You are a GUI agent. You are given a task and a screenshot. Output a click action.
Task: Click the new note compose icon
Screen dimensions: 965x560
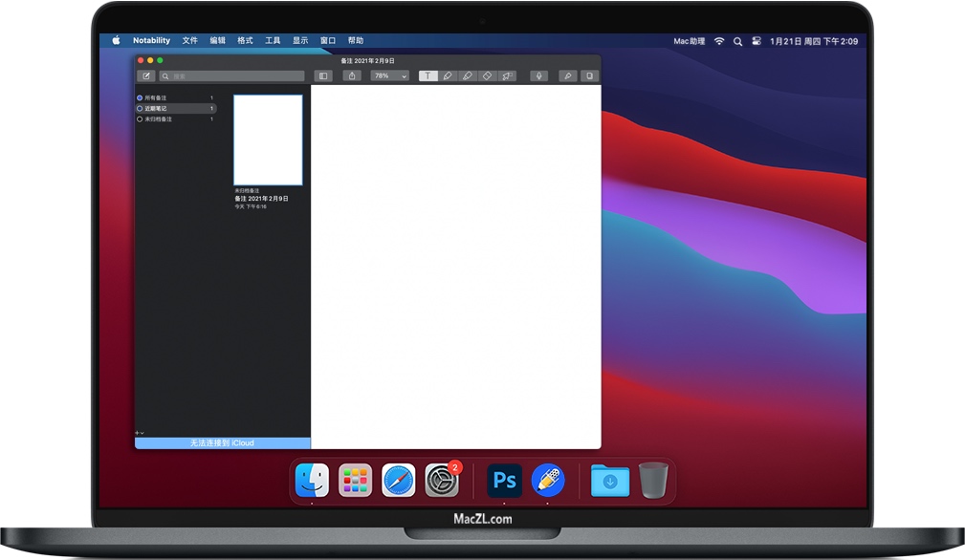pyautogui.click(x=146, y=75)
